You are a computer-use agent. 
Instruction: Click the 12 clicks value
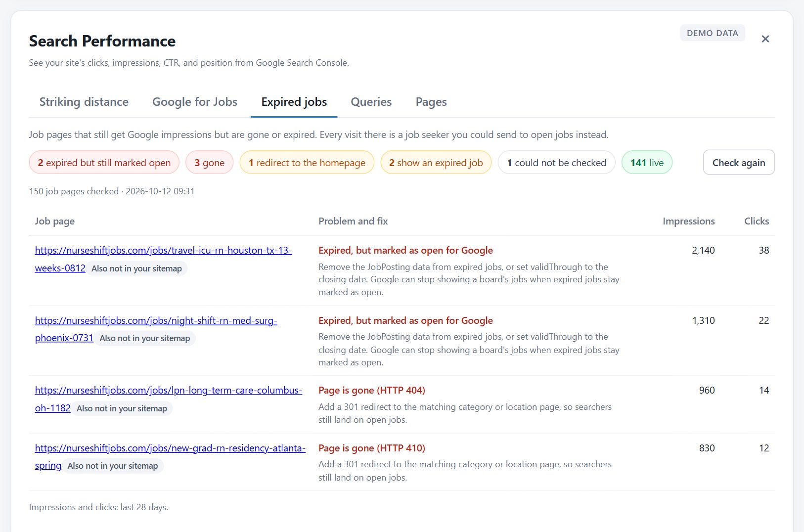point(764,448)
